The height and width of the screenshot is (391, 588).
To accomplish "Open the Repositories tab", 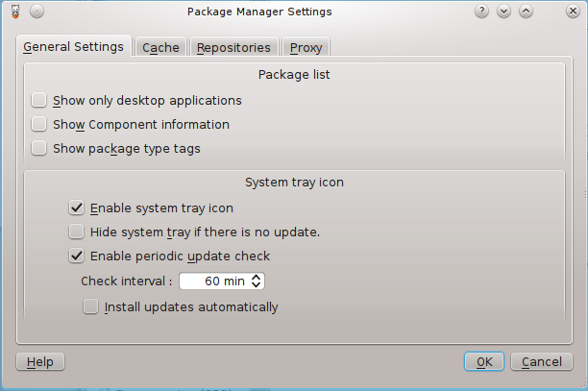I will pyautogui.click(x=234, y=47).
